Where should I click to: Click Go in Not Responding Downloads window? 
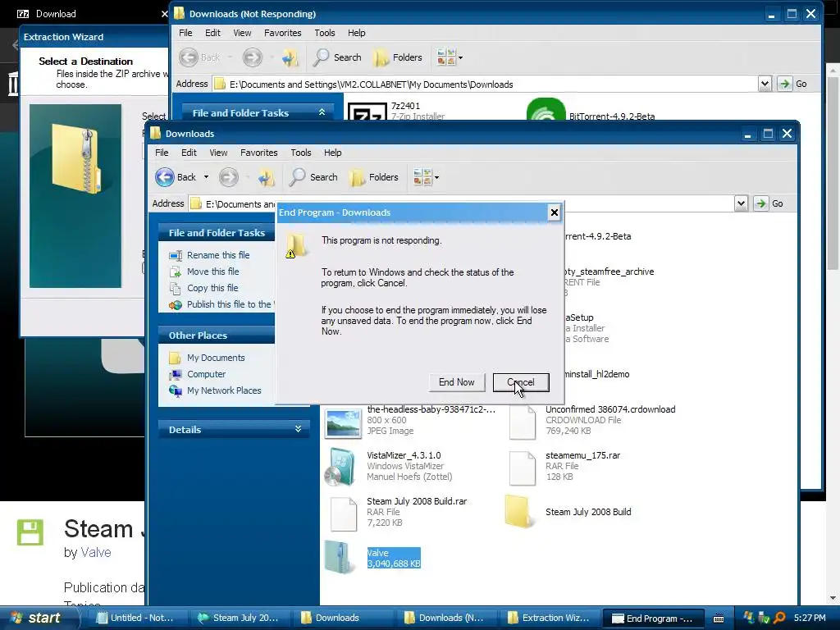point(793,84)
